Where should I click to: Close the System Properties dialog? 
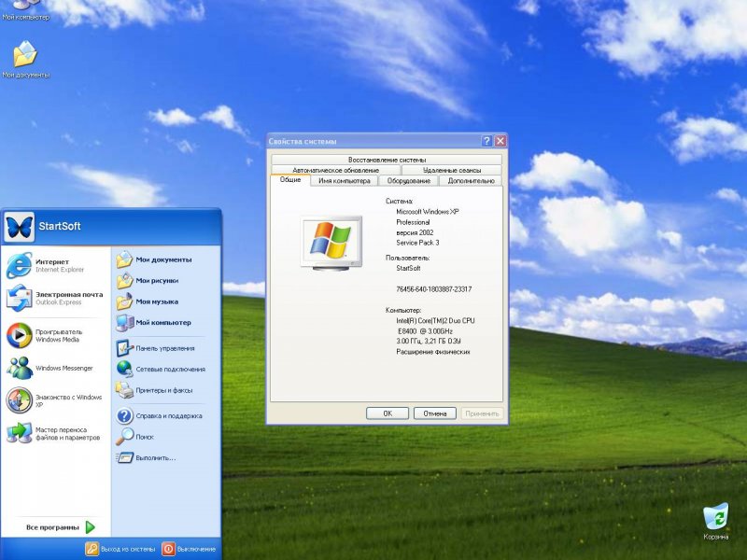click(500, 141)
